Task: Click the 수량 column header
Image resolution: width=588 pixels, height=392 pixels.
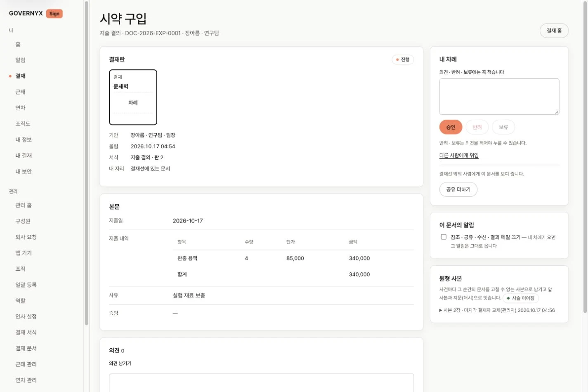Action: [x=249, y=242]
